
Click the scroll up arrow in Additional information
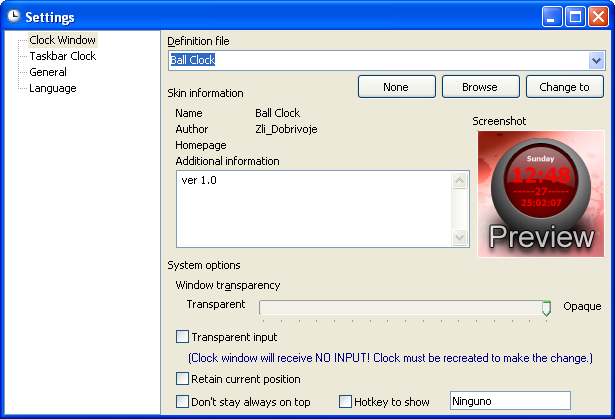[x=459, y=180]
